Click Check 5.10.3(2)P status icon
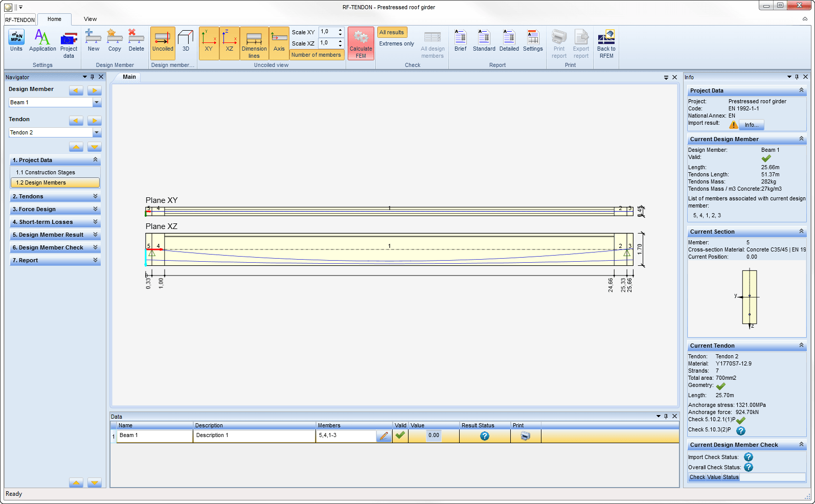The image size is (815, 504). (x=741, y=431)
